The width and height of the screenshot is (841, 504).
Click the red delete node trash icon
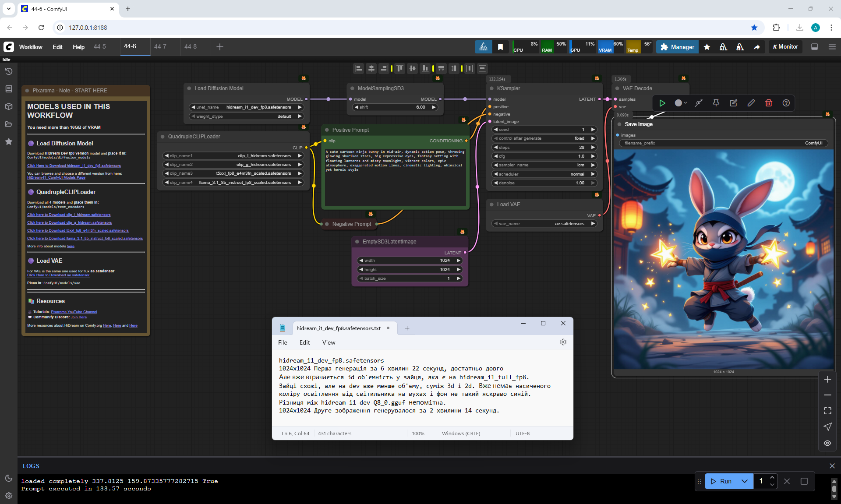click(768, 103)
